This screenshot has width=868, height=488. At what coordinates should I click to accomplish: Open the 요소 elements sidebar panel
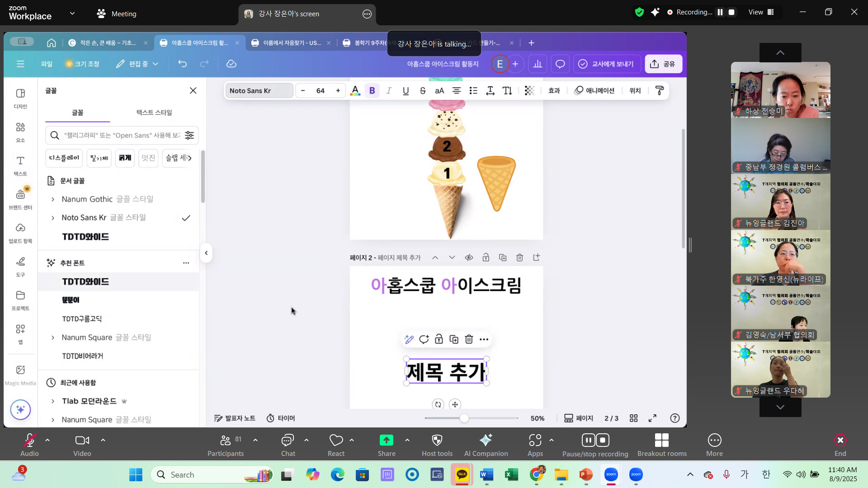[x=20, y=132]
